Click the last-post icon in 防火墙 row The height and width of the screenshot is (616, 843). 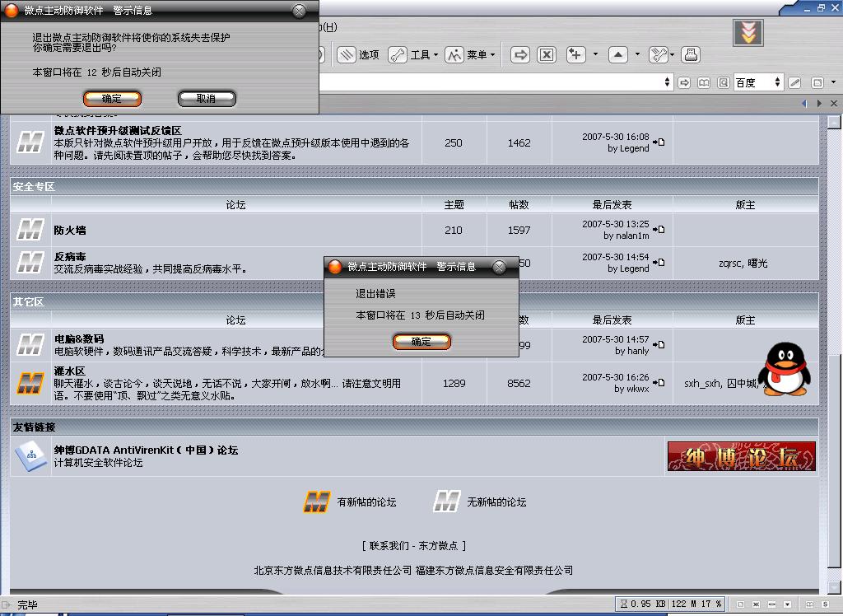point(659,229)
